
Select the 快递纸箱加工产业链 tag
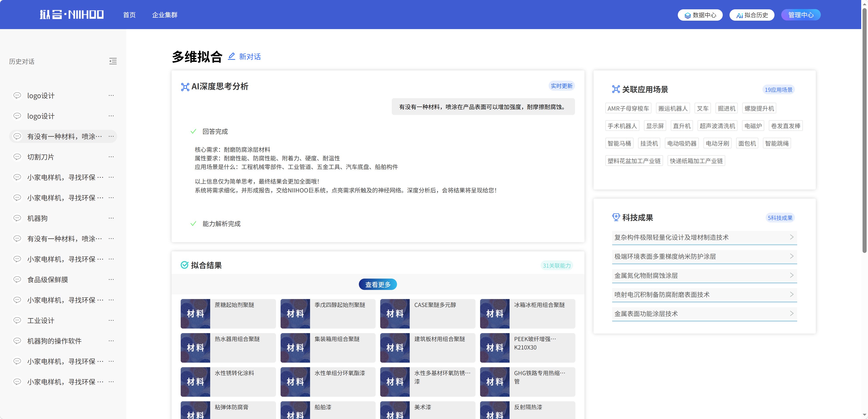696,161
